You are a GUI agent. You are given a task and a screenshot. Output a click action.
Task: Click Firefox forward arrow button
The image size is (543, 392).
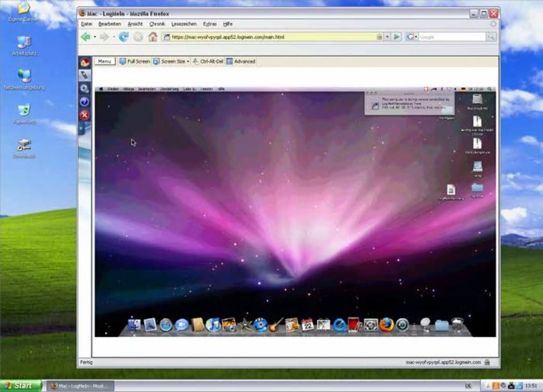(x=104, y=37)
